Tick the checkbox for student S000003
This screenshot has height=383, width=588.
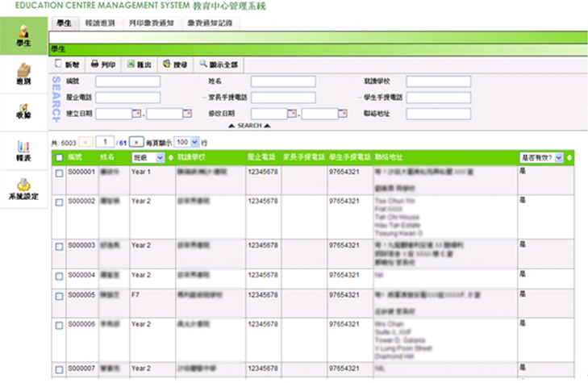pos(59,247)
